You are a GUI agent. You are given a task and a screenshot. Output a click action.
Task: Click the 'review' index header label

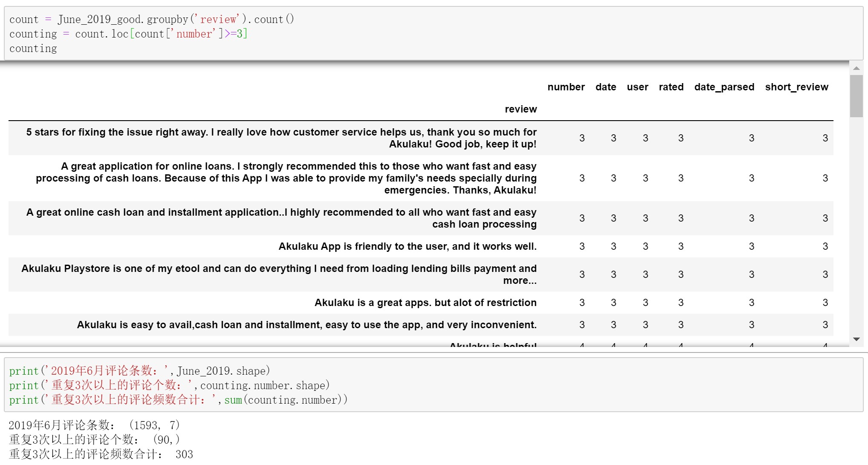(x=520, y=109)
